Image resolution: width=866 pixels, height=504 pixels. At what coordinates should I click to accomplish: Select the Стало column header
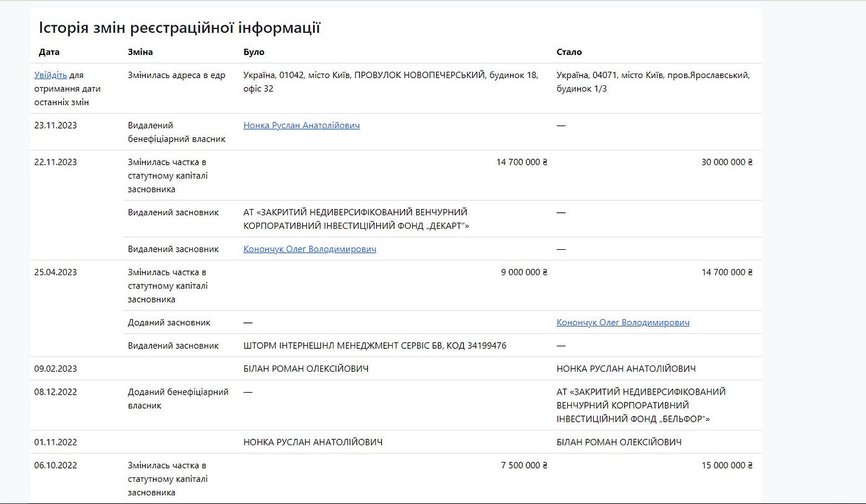pyautogui.click(x=569, y=52)
